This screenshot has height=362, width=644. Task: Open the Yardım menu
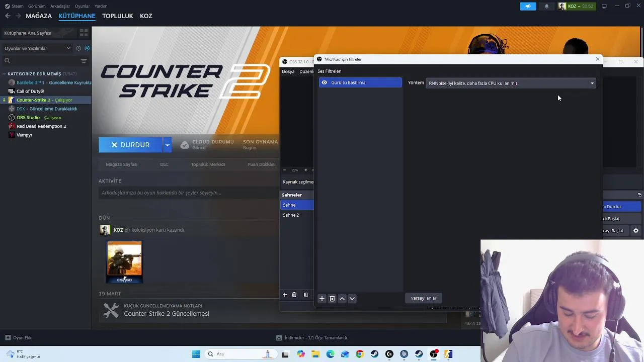tap(101, 6)
